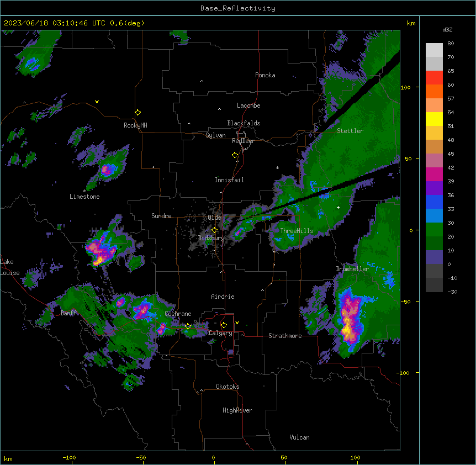476x465 pixels.
Task: Click the -100 tick on bottom km axis
Action: pyautogui.click(x=69, y=457)
